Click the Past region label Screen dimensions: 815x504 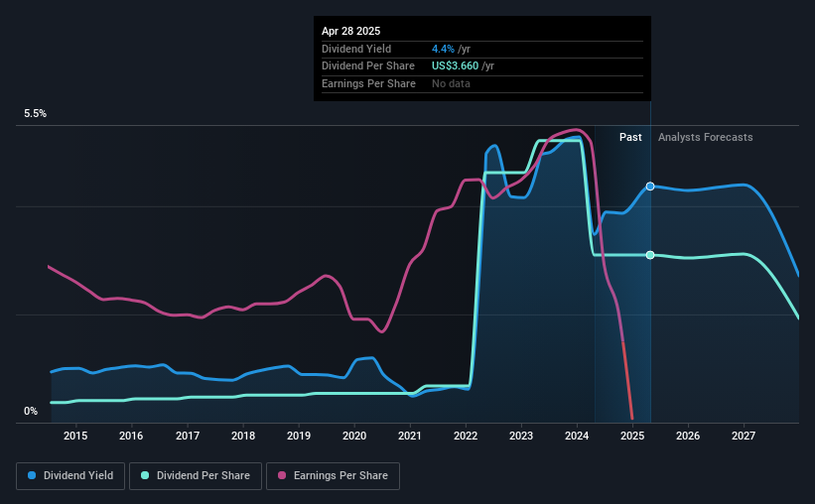630,137
